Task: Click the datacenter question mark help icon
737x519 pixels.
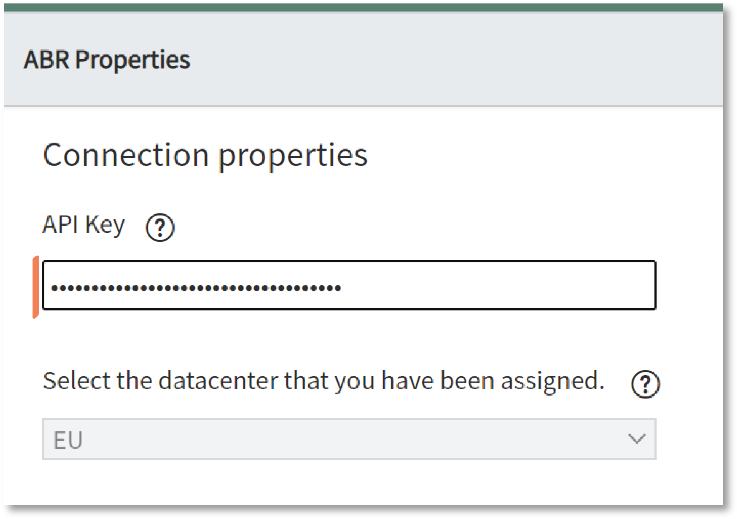Action: point(645,384)
